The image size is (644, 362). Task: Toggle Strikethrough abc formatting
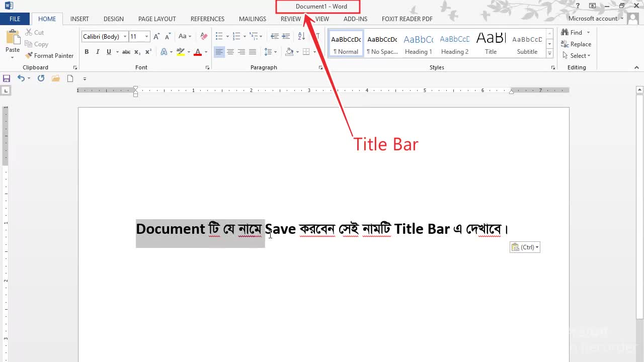coord(126,52)
